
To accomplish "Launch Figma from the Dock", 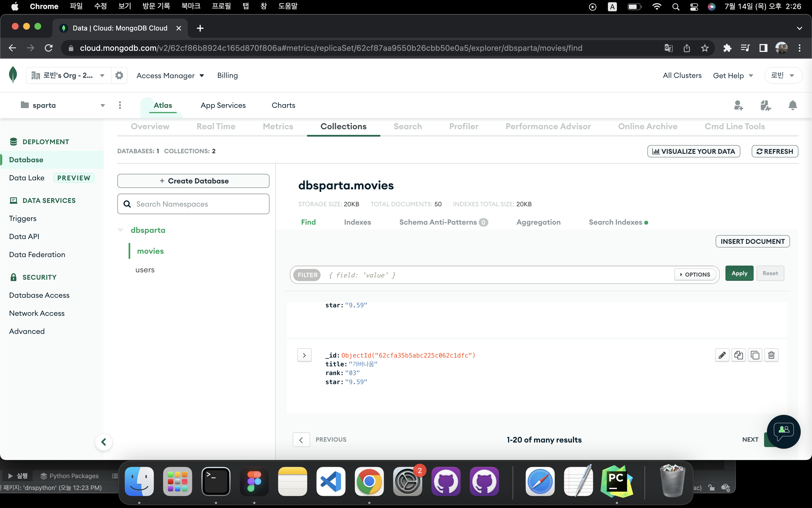I will point(254,481).
